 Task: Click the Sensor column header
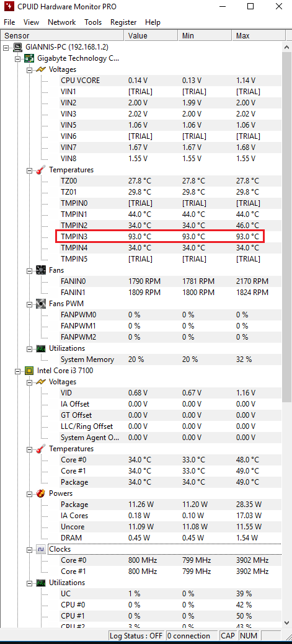tap(63, 36)
